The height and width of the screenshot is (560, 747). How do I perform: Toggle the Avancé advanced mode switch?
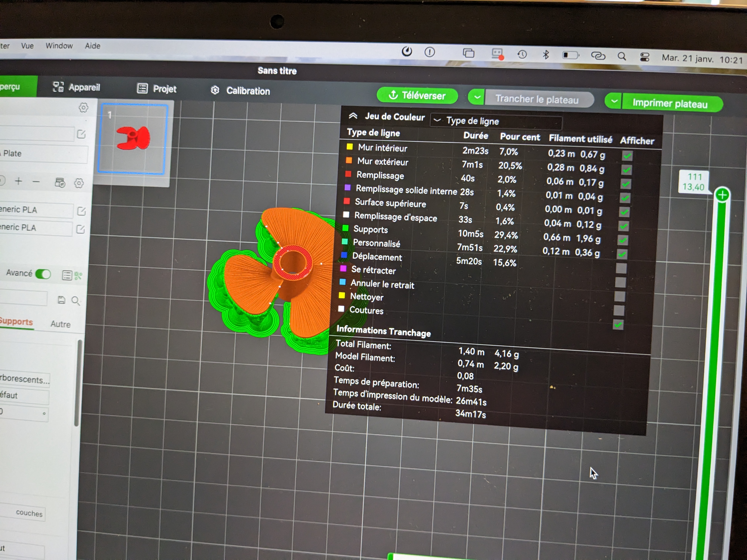pos(43,274)
